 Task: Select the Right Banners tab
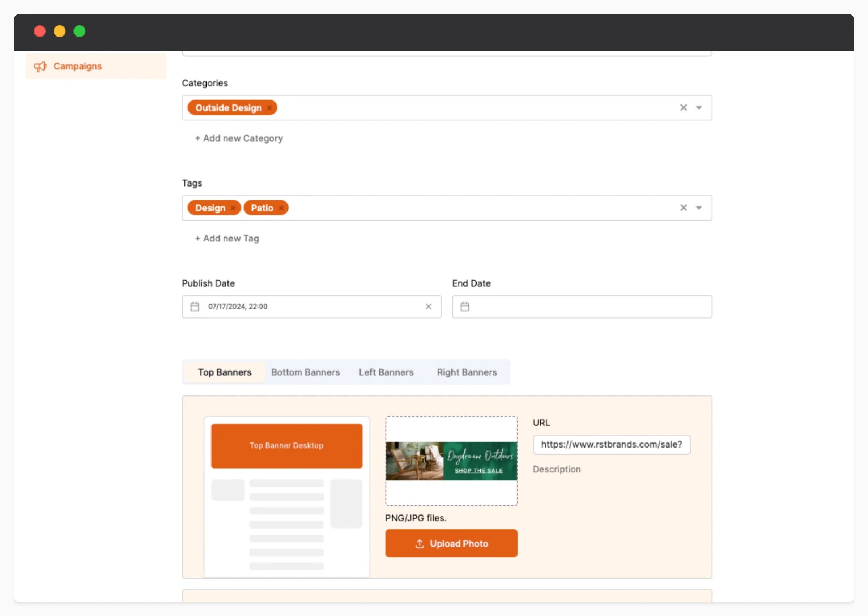466,372
